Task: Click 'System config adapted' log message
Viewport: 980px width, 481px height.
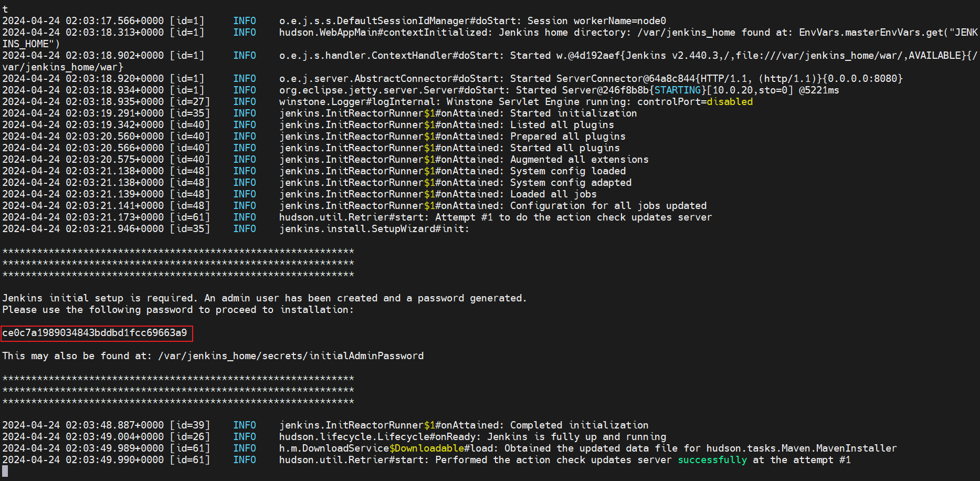Action: [x=571, y=183]
